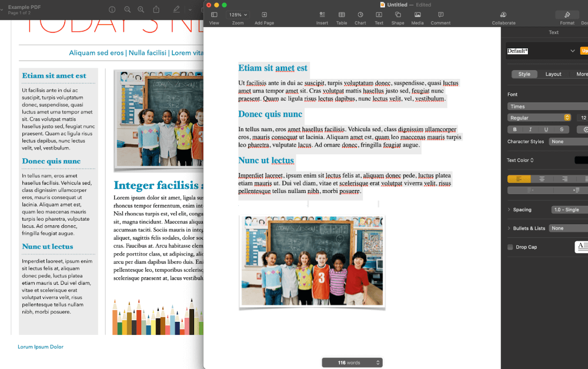Select the Style tab
Screen dimensions: 588x369
click(524, 74)
